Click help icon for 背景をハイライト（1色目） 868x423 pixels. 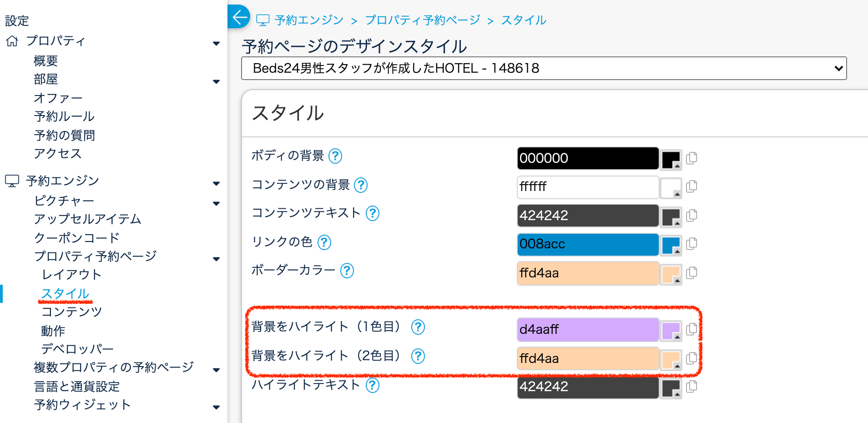tap(418, 327)
